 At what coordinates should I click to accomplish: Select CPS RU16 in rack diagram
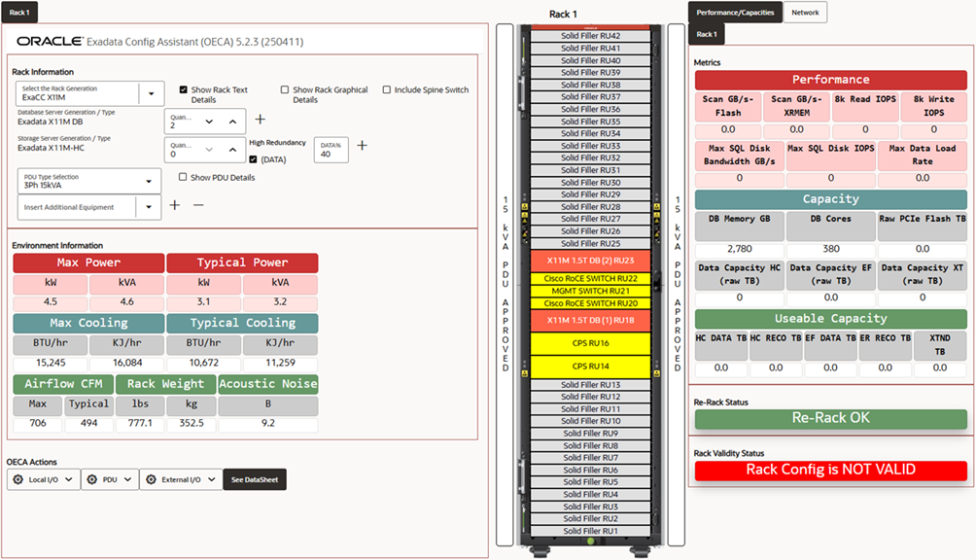coord(591,343)
